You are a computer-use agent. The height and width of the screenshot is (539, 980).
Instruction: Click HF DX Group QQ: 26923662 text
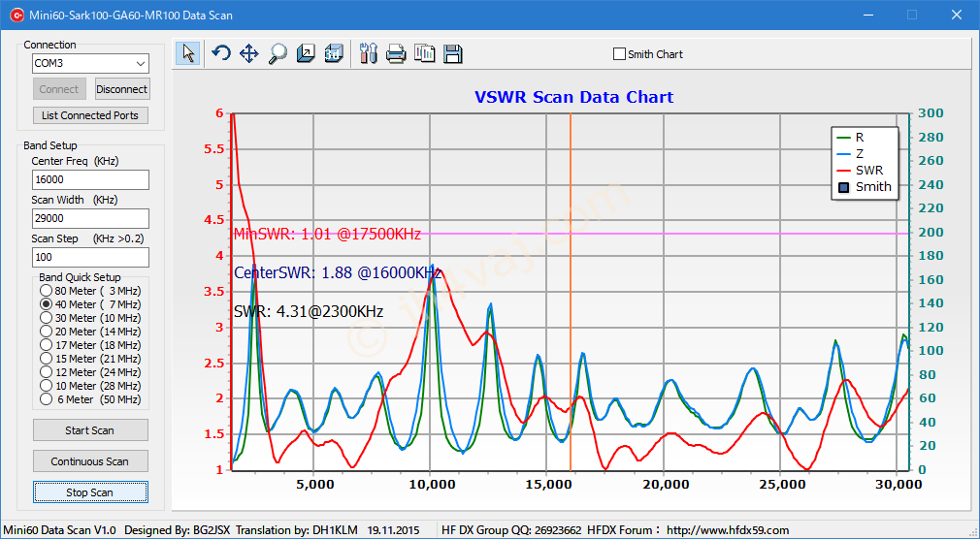coord(511,530)
